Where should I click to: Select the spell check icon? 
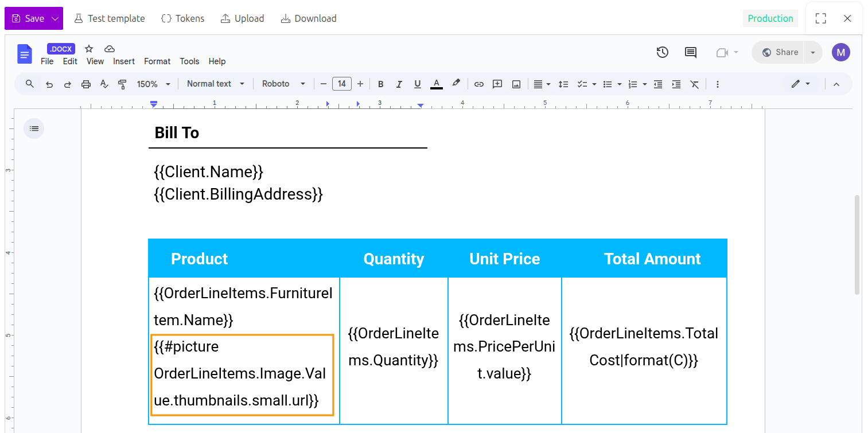click(x=104, y=84)
